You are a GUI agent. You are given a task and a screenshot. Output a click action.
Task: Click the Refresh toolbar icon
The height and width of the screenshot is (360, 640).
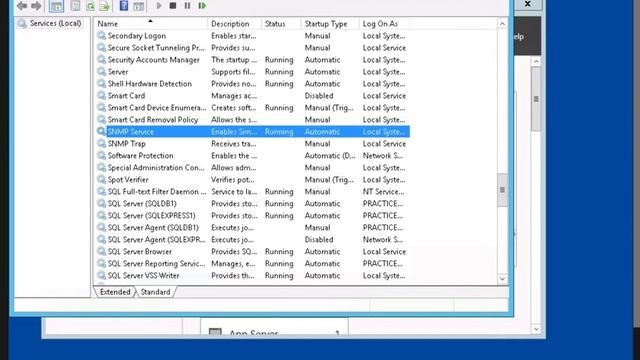(90, 6)
